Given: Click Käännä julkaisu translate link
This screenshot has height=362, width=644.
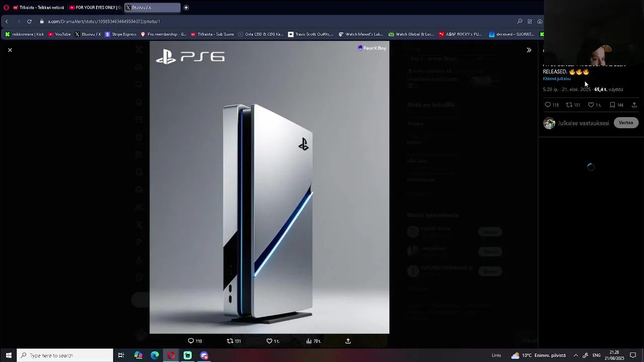Looking at the screenshot, I should 556,79.
